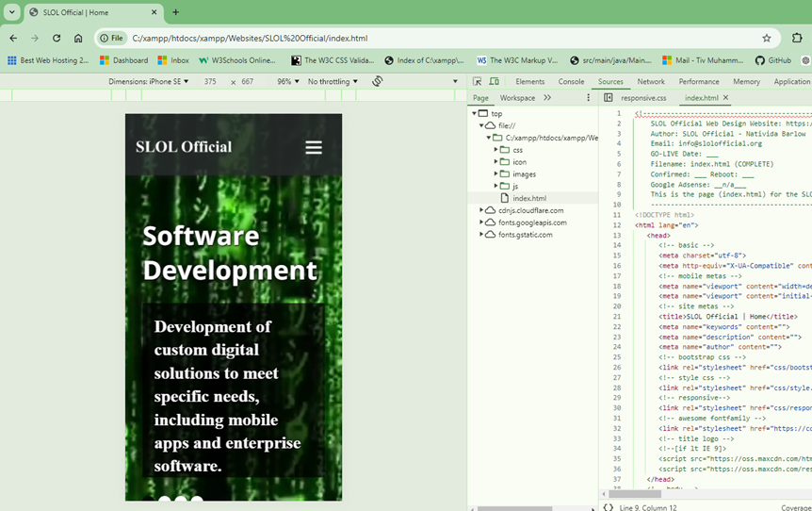Expand fonts.googleapis.com node
The width and height of the screenshot is (812, 511).
coord(481,222)
